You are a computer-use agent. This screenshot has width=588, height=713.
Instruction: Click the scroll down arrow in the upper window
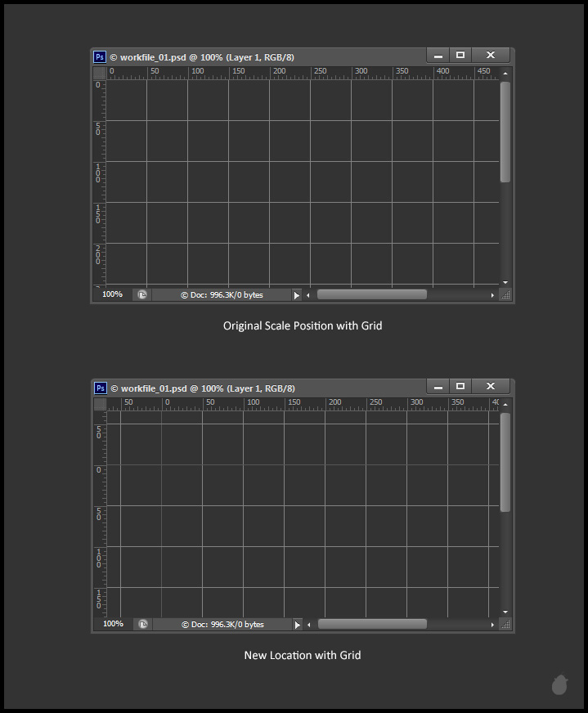pos(505,281)
